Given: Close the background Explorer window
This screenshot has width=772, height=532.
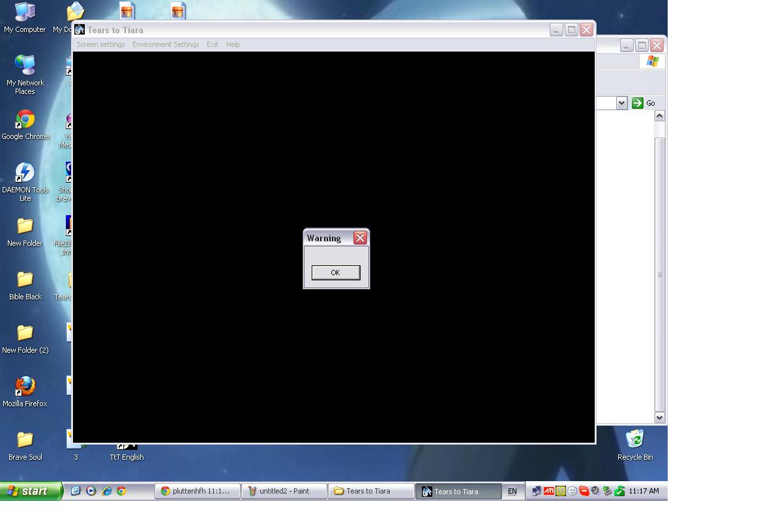Looking at the screenshot, I should (x=657, y=45).
